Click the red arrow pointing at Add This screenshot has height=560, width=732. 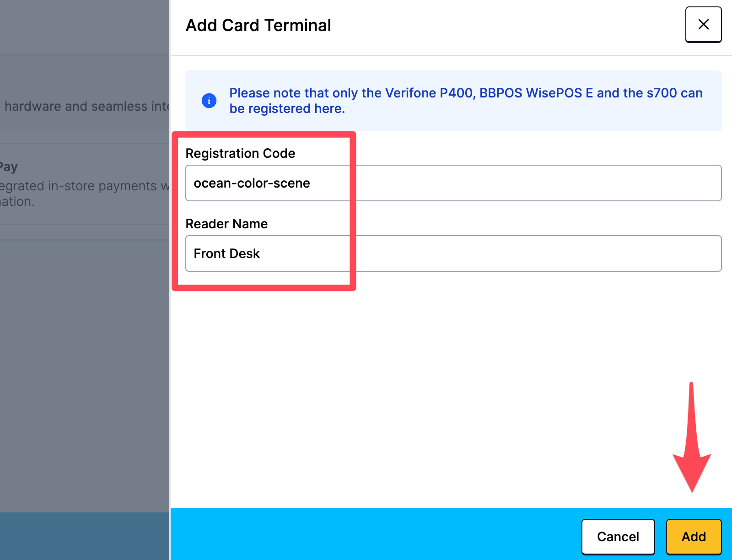coord(692,437)
